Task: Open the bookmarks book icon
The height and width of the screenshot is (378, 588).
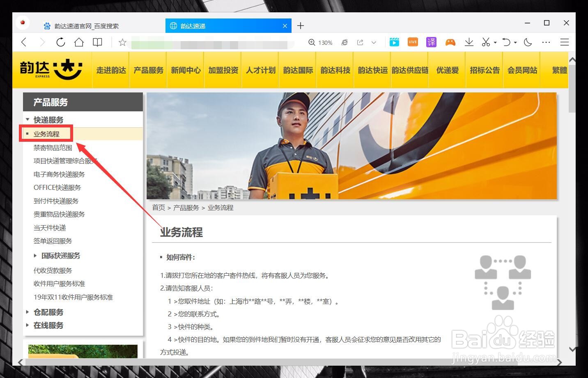Action: tap(97, 42)
